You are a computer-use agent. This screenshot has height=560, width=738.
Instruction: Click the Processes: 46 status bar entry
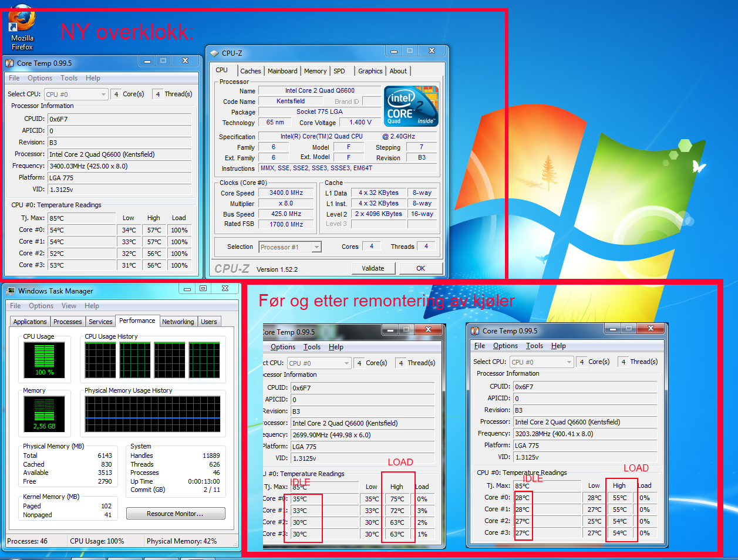(x=28, y=541)
